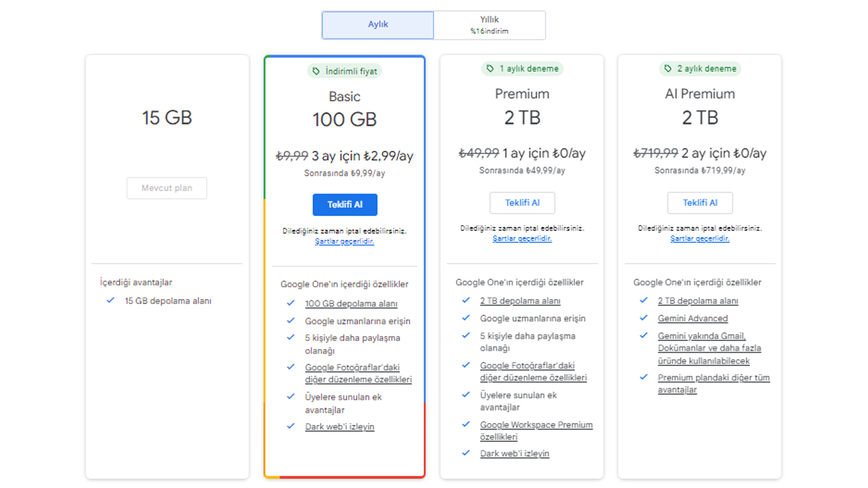The image size is (868, 488).
Task: Open Premium plandaki diğer tüm avantajlar link
Action: tap(713, 384)
